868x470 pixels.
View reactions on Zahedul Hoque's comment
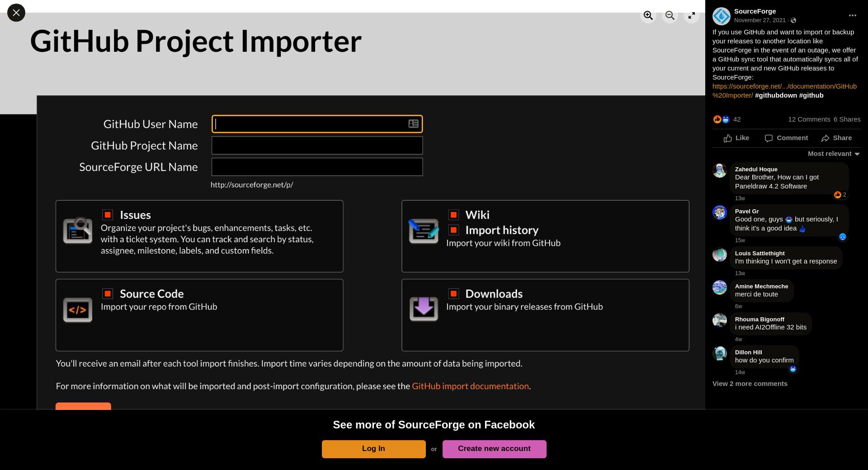tap(840, 195)
